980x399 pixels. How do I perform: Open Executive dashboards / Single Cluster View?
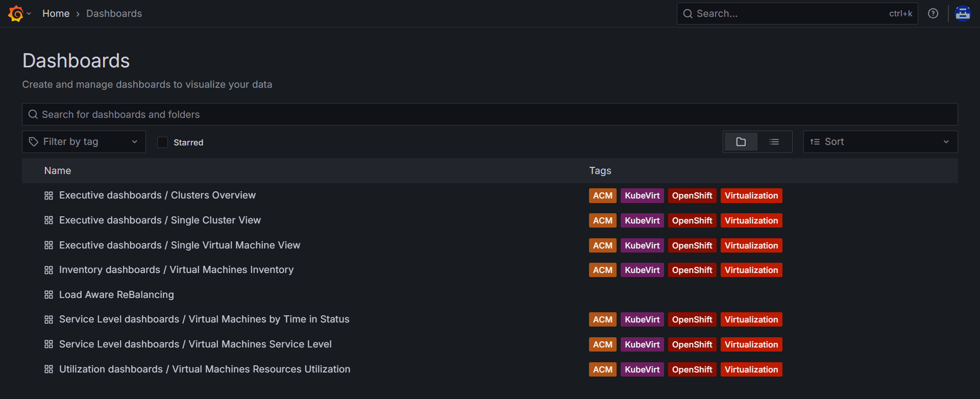coord(160,220)
